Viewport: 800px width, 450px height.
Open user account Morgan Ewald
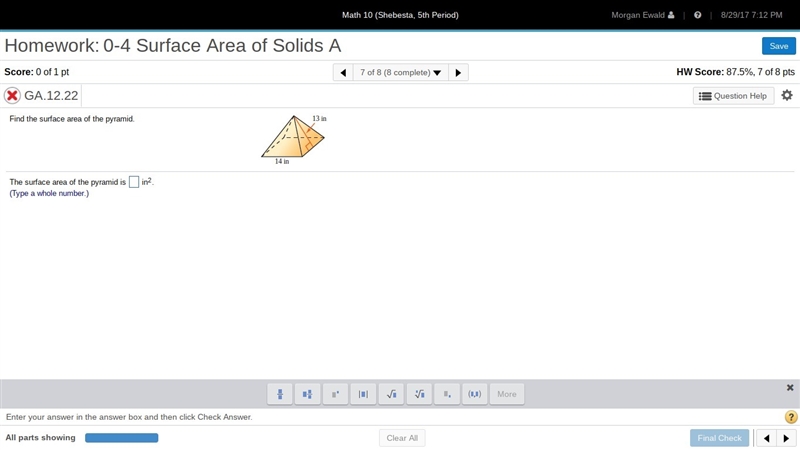[x=642, y=15]
